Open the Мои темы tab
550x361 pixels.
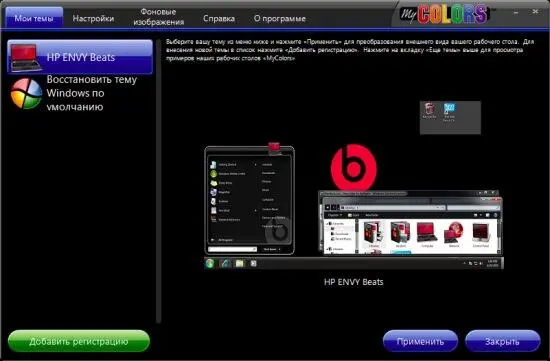click(34, 18)
